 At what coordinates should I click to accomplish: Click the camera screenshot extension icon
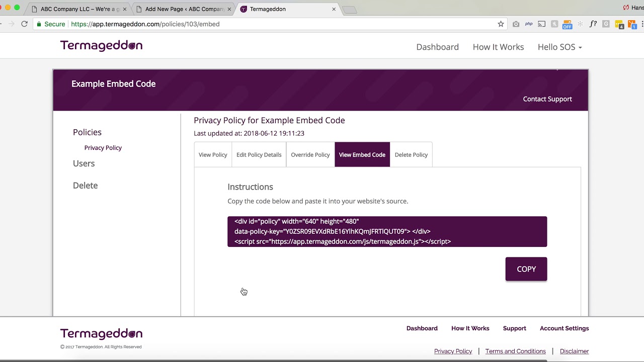click(x=516, y=24)
